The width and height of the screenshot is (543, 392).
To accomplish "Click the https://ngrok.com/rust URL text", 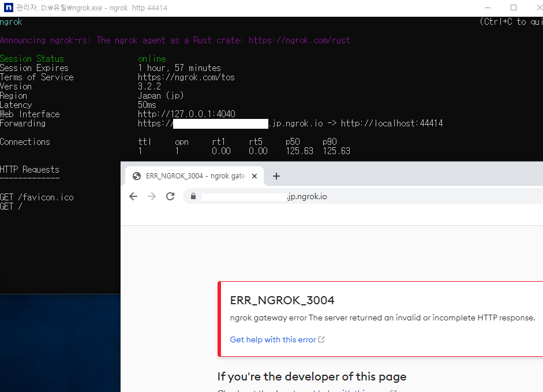I will tap(299, 40).
